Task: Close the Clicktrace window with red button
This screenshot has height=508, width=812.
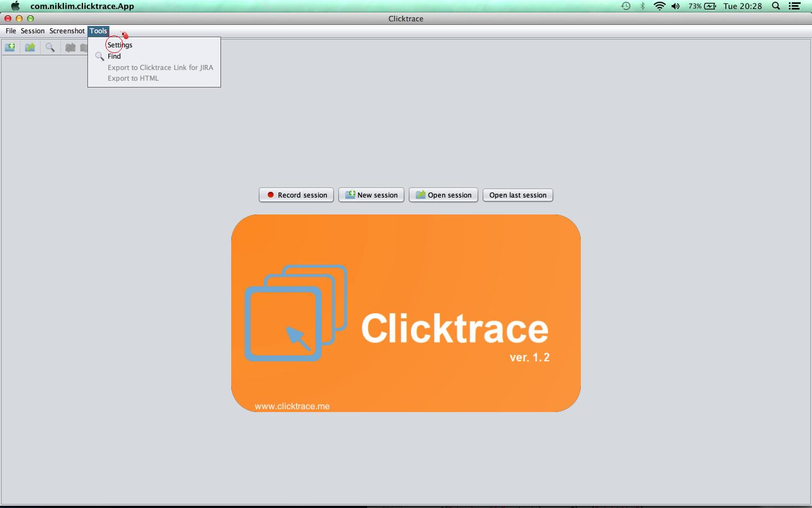Action: coord(8,19)
